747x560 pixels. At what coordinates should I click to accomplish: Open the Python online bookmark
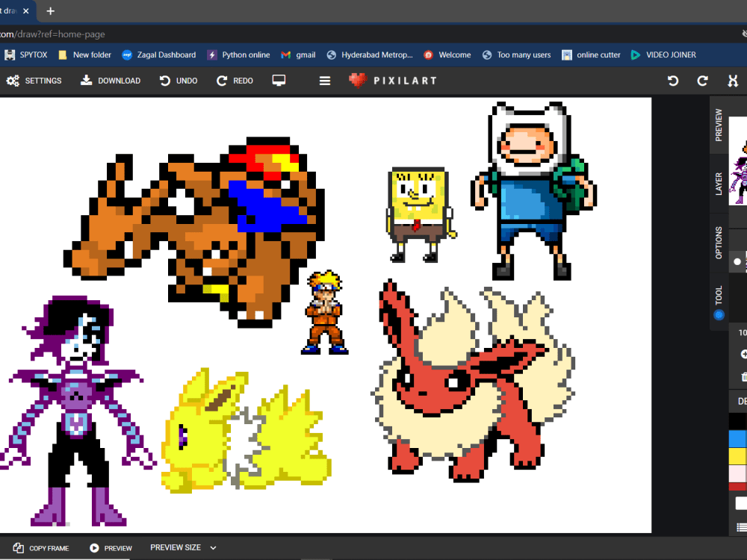click(x=239, y=55)
